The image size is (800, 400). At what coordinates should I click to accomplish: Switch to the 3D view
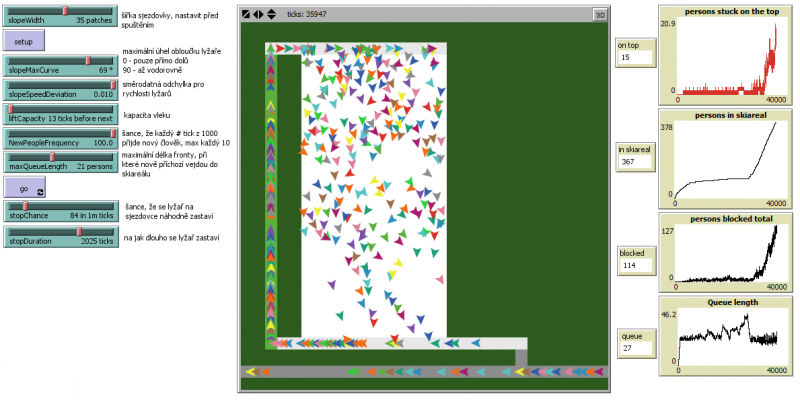pyautogui.click(x=600, y=15)
